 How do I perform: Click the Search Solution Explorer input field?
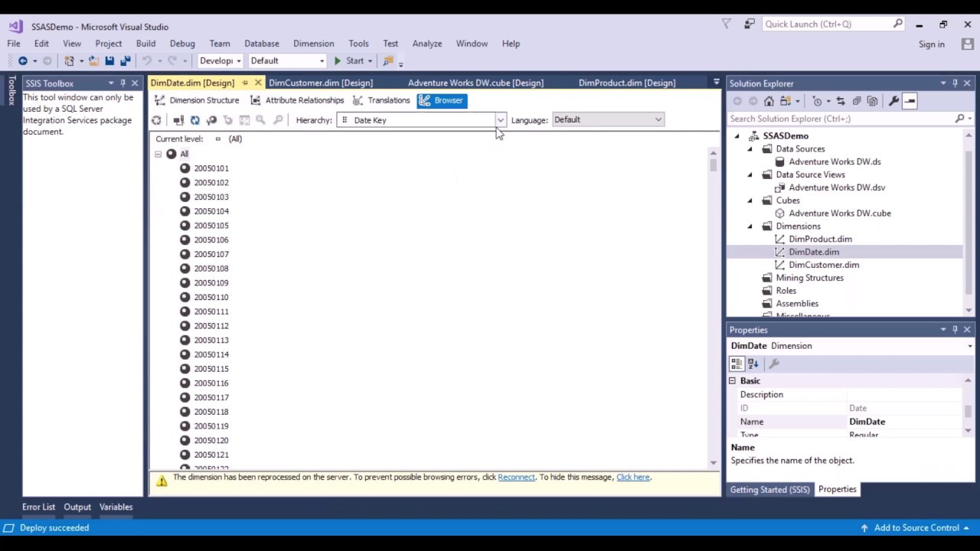pos(841,119)
